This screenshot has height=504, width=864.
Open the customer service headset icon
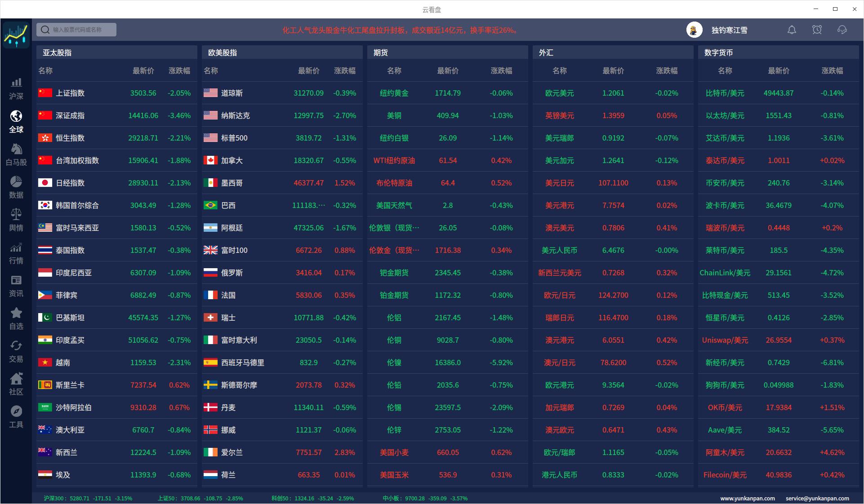842,30
